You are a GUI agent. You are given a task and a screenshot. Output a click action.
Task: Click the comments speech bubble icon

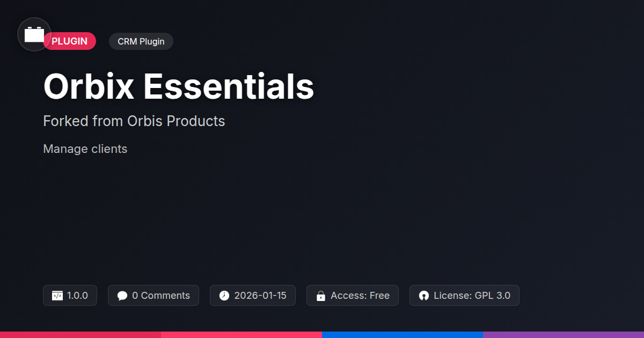(122, 296)
